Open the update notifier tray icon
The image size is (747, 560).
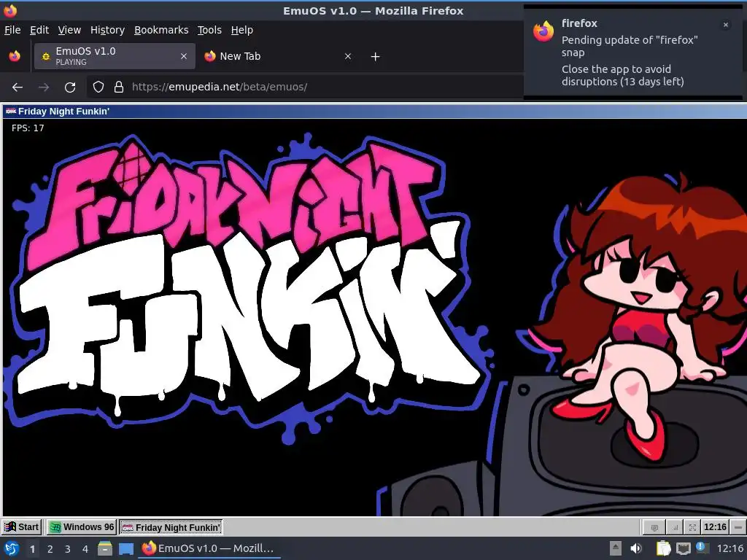[x=701, y=547]
